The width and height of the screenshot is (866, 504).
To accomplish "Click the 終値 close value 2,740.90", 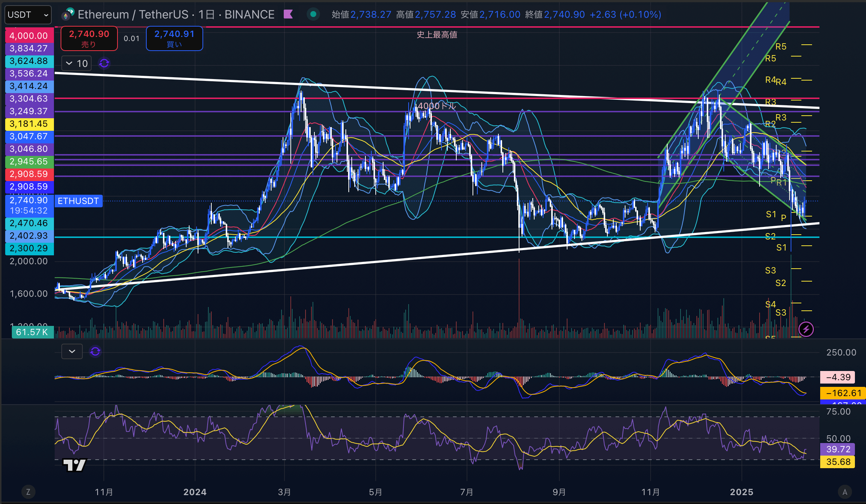I will (x=565, y=14).
